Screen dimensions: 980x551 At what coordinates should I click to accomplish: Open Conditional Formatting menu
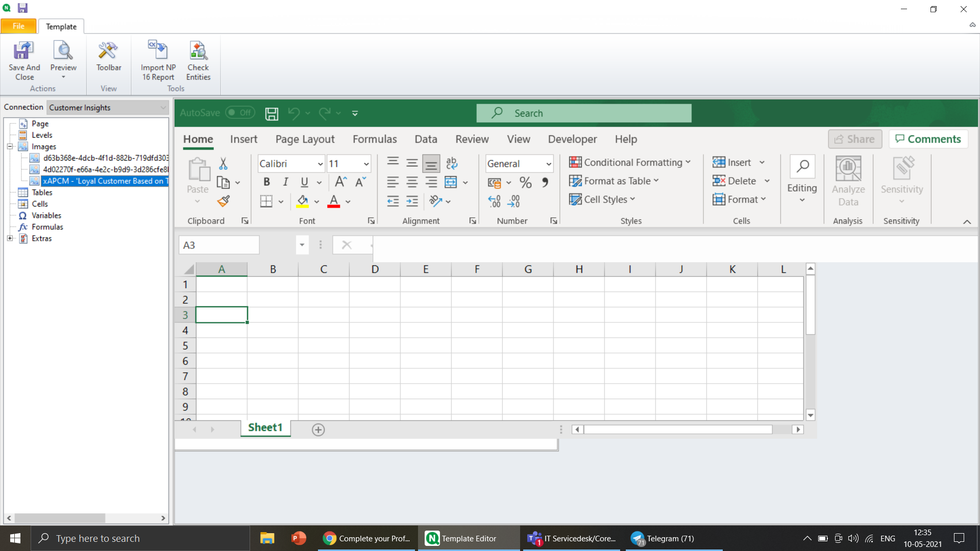point(630,162)
